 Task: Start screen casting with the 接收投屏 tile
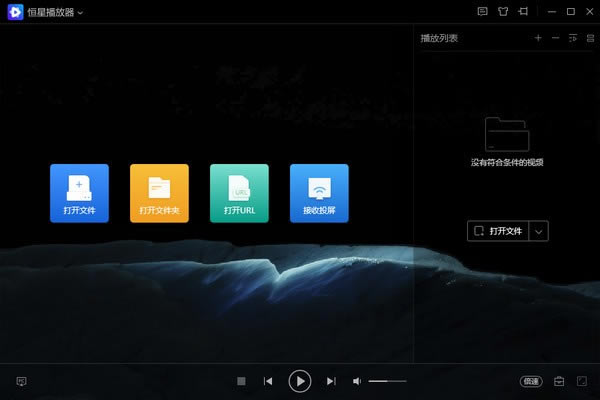tap(319, 192)
